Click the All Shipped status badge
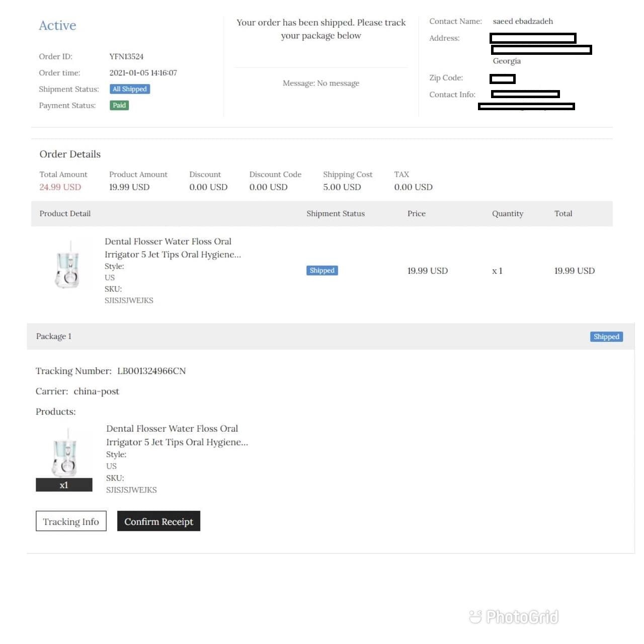The image size is (644, 644). [x=130, y=89]
